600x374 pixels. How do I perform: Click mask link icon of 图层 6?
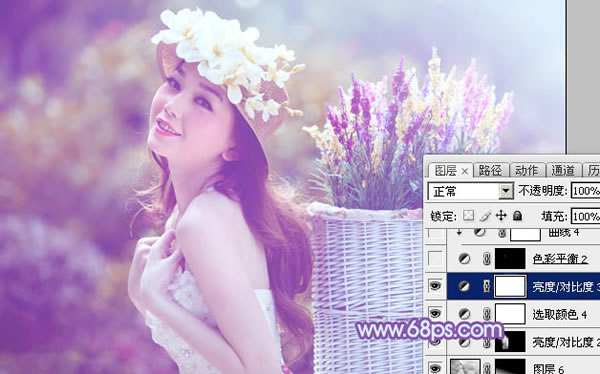(486, 368)
